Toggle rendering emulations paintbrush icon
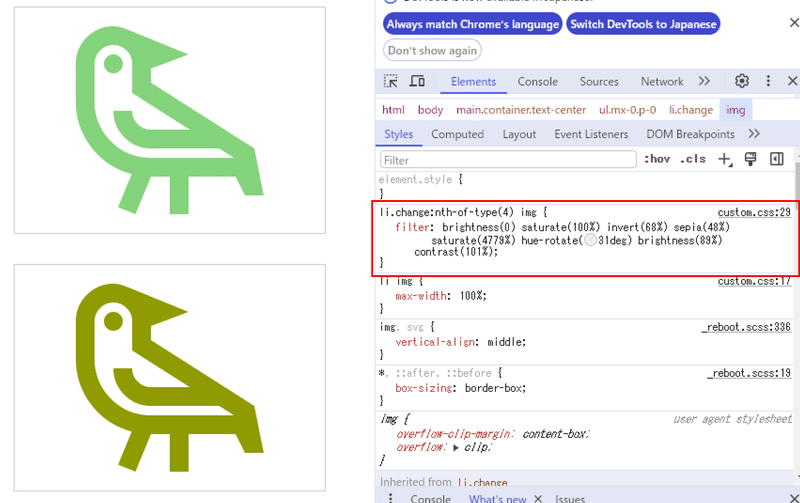 [x=751, y=159]
